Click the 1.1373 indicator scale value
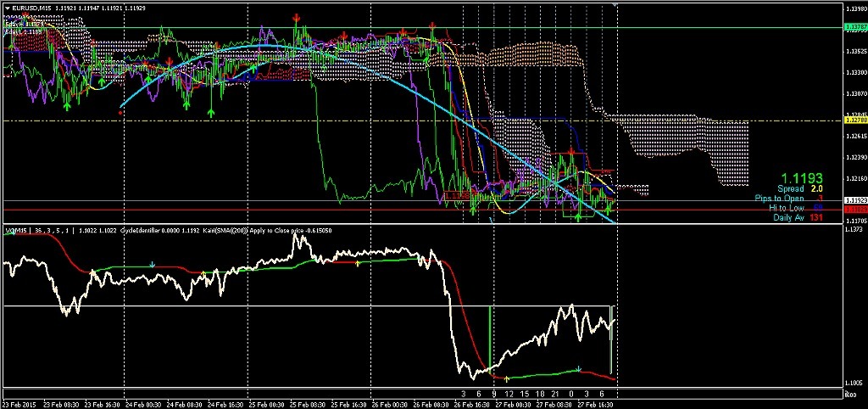Viewport: 868px width, 409px height. coord(854,229)
